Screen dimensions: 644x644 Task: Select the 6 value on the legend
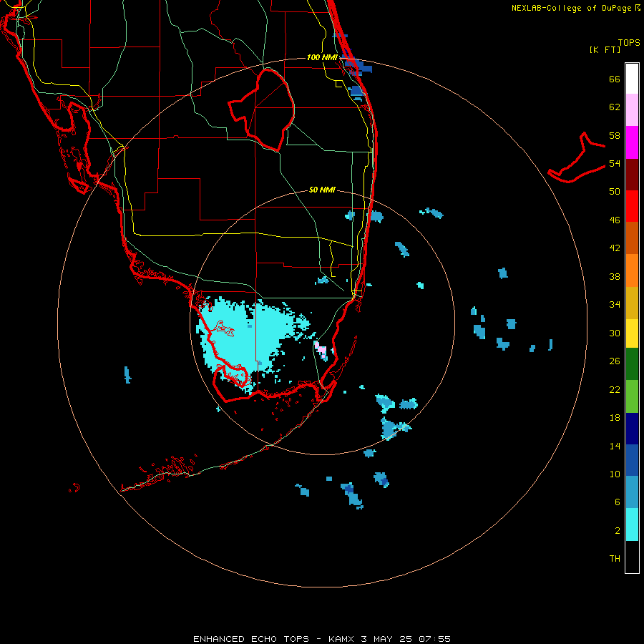click(x=618, y=502)
